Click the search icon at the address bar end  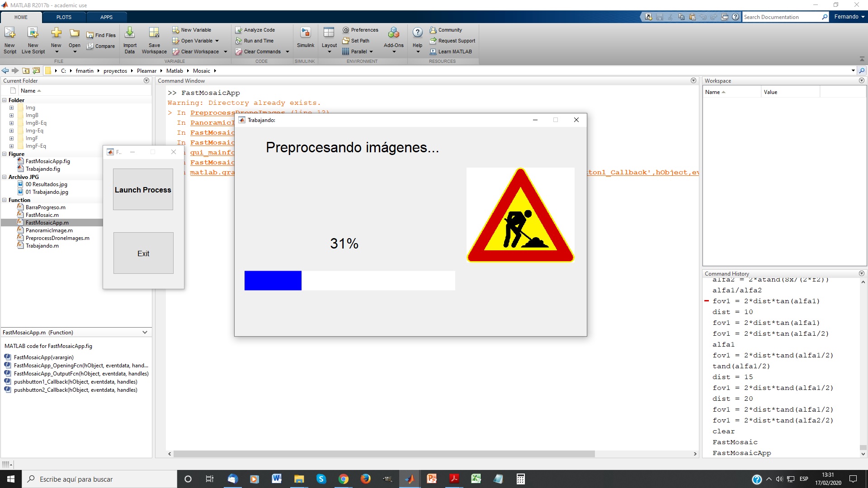[862, 70]
